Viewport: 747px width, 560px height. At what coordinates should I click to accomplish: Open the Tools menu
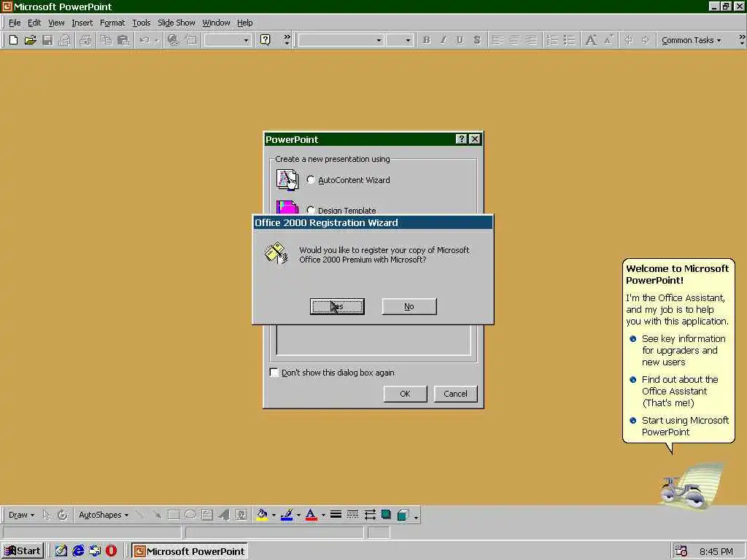point(141,23)
